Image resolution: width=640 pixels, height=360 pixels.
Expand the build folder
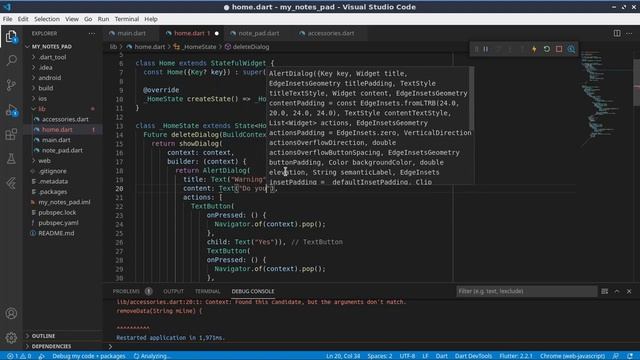pyautogui.click(x=46, y=88)
